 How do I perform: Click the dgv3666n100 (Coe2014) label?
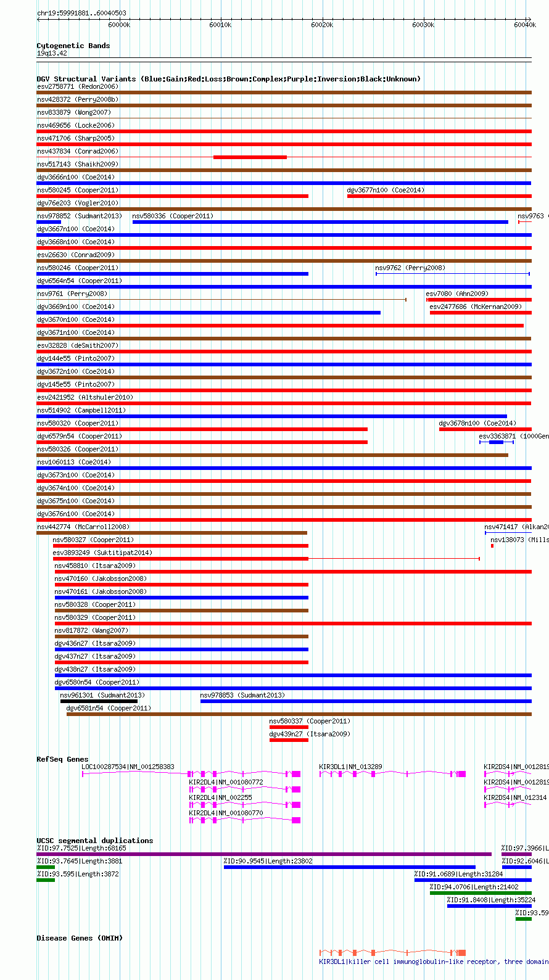point(75,177)
